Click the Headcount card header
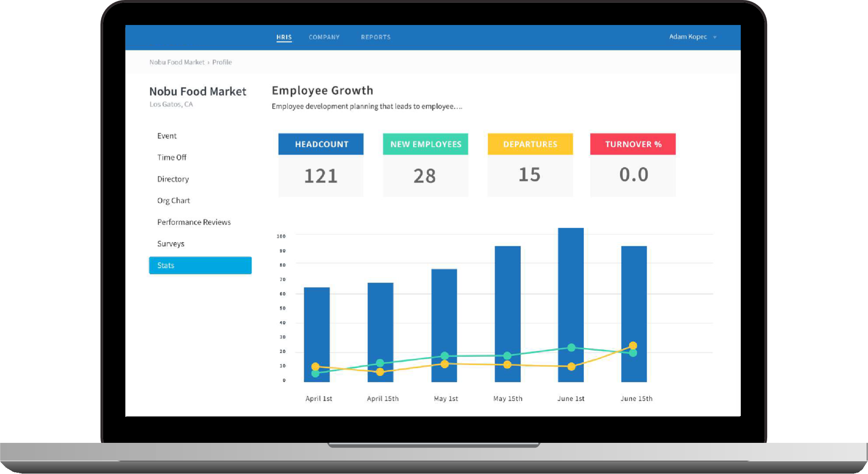This screenshot has width=868, height=474. (321, 144)
